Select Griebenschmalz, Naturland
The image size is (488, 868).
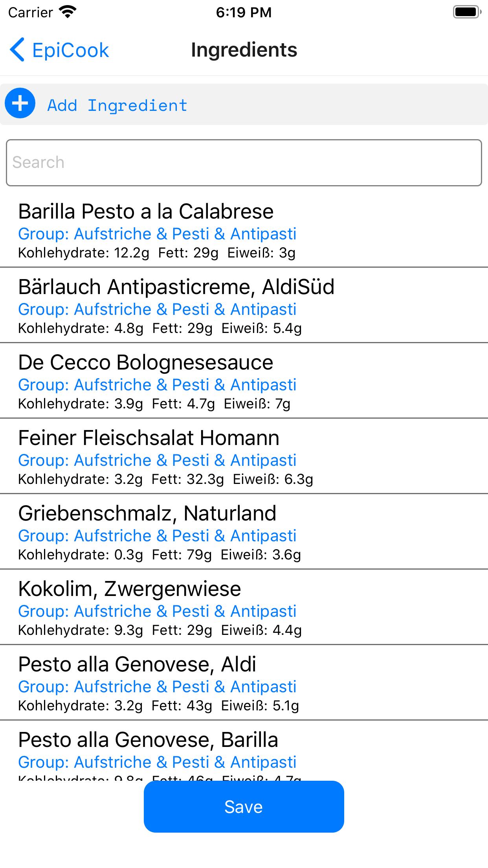coord(244,531)
